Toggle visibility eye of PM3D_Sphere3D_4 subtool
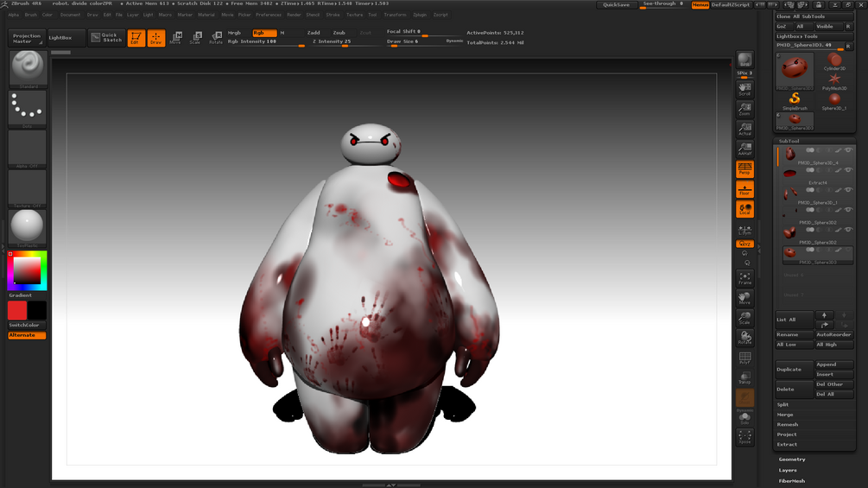Image resolution: width=868 pixels, height=488 pixels. click(x=848, y=150)
